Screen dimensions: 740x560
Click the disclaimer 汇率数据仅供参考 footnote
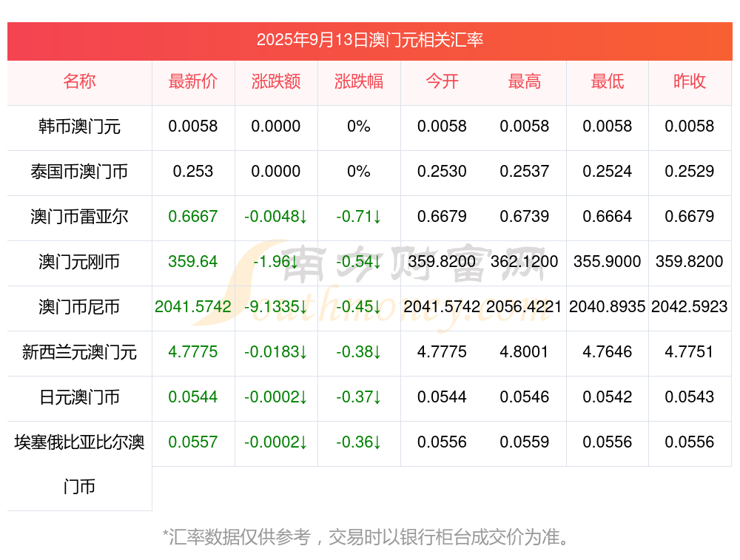[x=367, y=537]
